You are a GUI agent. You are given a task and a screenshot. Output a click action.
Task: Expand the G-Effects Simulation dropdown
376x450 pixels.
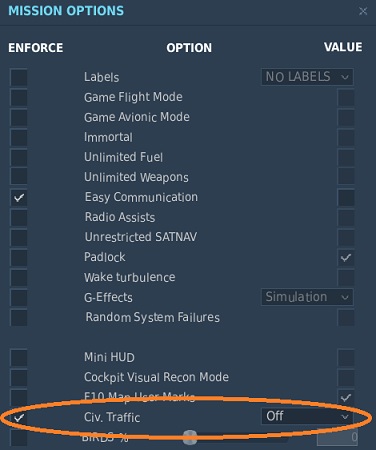307,297
